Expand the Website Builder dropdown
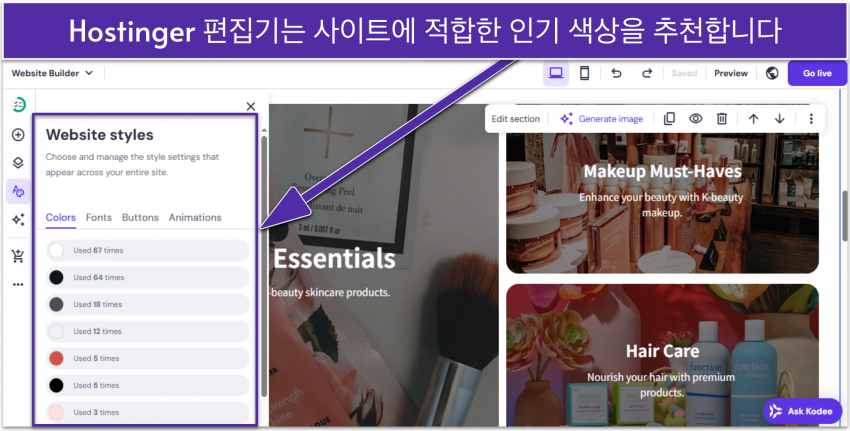This screenshot has height=431, width=850. [52, 73]
